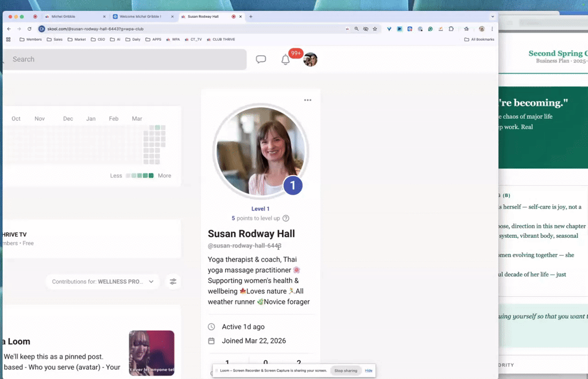The height and width of the screenshot is (379, 588).
Task: Click the Susan Rodway Hall profile name
Action: point(252,234)
